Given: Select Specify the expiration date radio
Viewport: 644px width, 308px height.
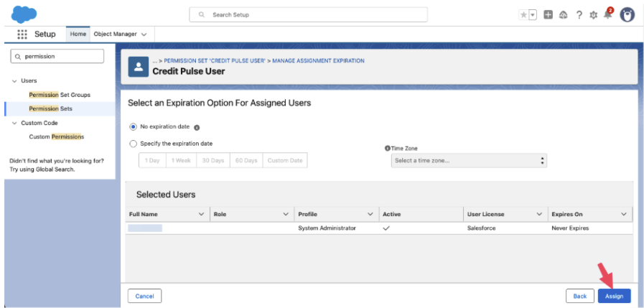Looking at the screenshot, I should (x=134, y=144).
